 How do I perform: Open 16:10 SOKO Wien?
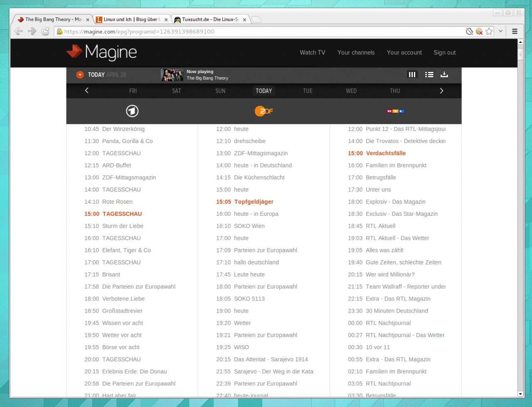point(240,226)
